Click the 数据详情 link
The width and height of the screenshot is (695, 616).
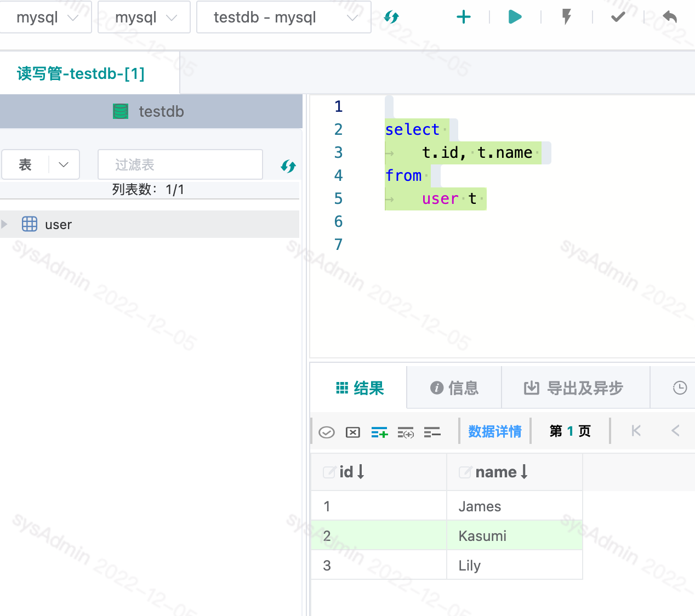click(x=495, y=431)
